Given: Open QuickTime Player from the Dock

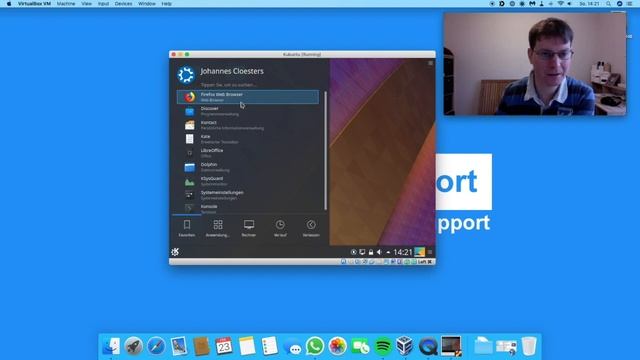Looking at the screenshot, I should click(x=428, y=347).
